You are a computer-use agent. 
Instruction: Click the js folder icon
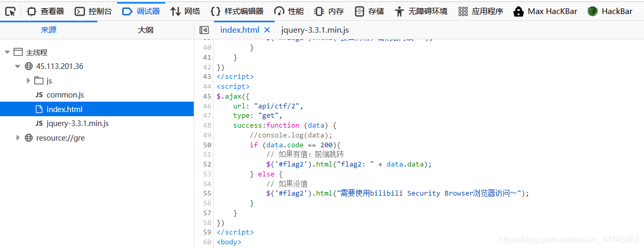pyautogui.click(x=38, y=80)
